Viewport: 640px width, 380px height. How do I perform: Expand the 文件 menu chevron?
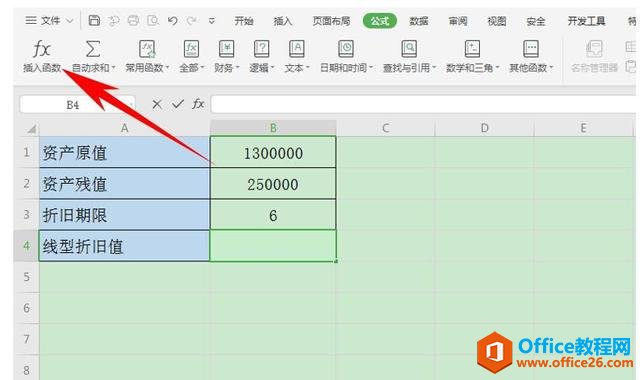[70, 20]
